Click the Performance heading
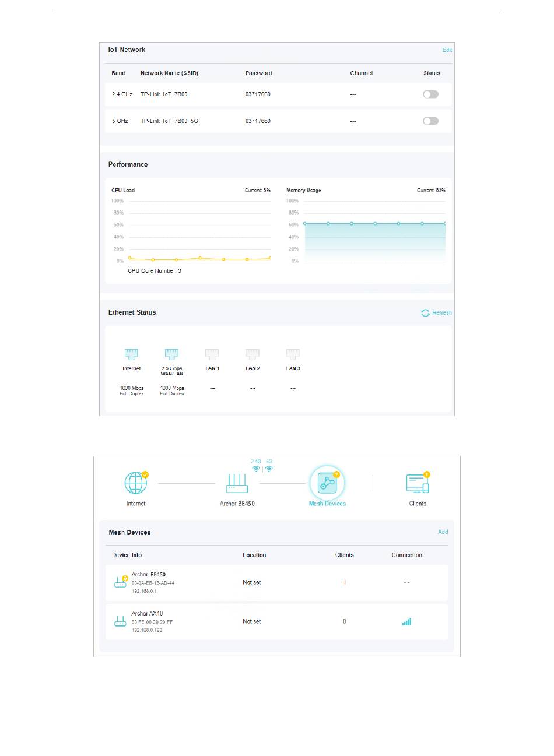This screenshot has width=554, height=756. [128, 164]
